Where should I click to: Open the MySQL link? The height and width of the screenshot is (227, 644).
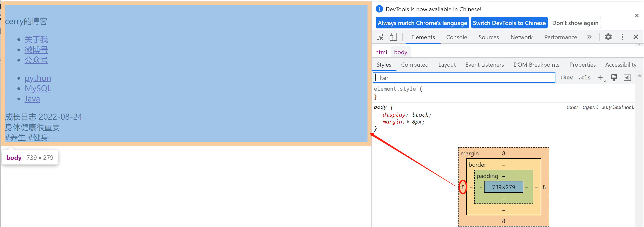[38, 88]
